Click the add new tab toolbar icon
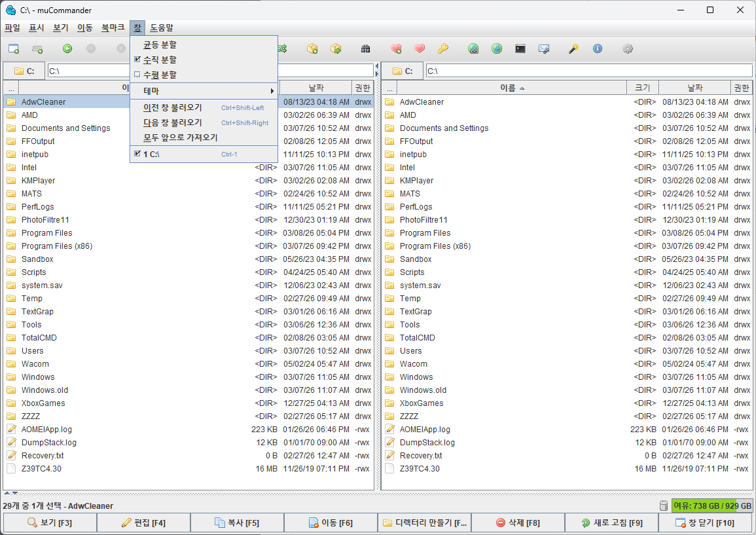Image resolution: width=756 pixels, height=535 pixels. point(37,48)
